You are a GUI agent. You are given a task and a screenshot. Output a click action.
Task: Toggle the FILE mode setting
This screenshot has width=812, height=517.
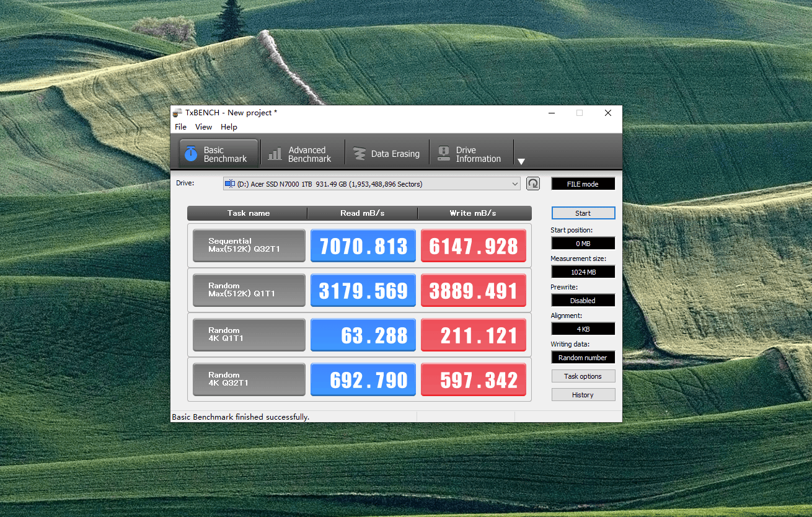(x=583, y=184)
